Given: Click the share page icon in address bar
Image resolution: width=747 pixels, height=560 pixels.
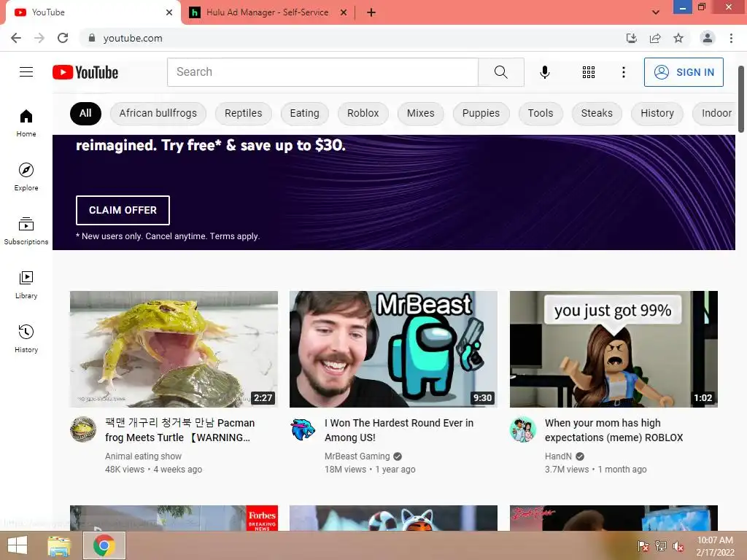Looking at the screenshot, I should click(x=655, y=38).
